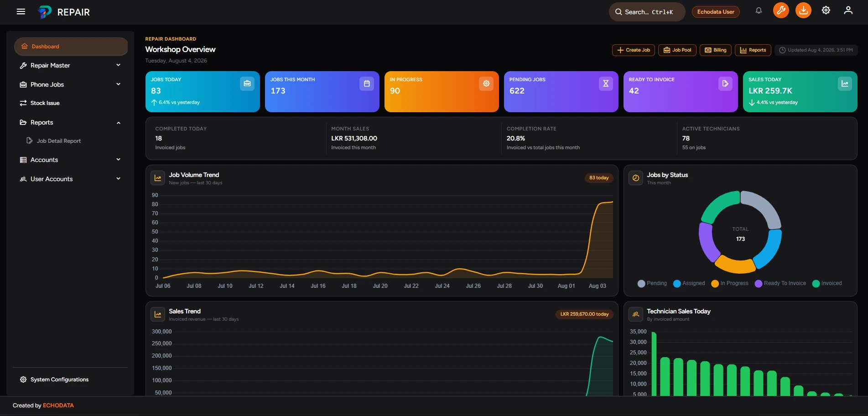Expand the Repair Master chevron
Image resolution: width=868 pixels, height=416 pixels.
(119, 65)
